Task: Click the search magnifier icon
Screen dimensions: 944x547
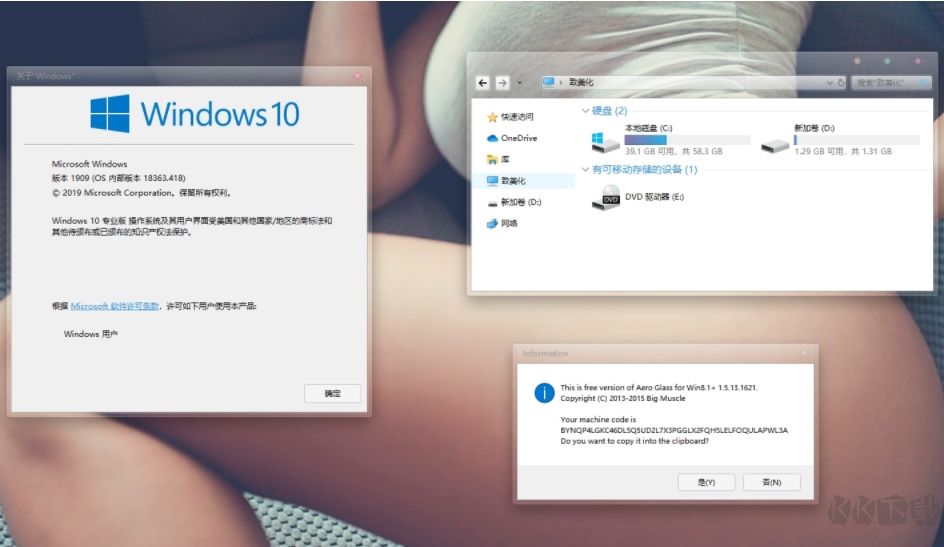Action: pos(923,82)
